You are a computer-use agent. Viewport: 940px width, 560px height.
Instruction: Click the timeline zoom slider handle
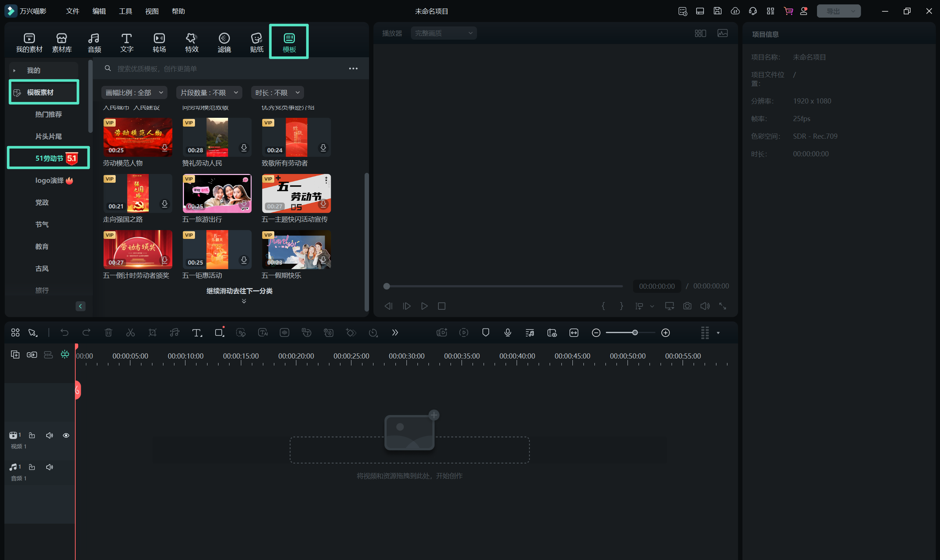[x=635, y=332]
